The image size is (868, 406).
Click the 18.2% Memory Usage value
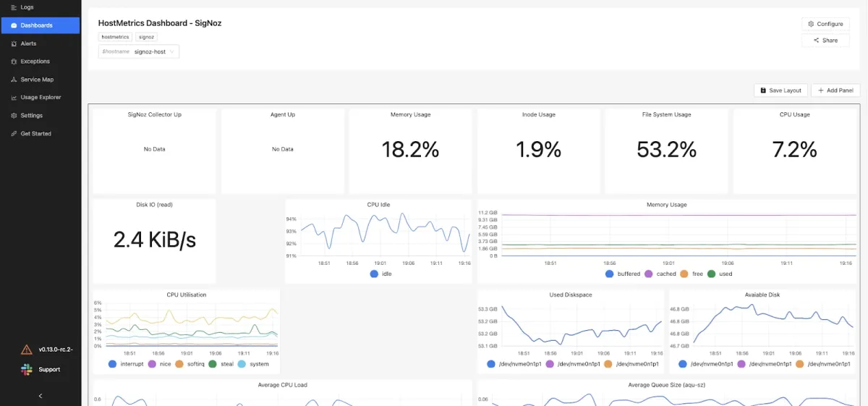(x=411, y=149)
